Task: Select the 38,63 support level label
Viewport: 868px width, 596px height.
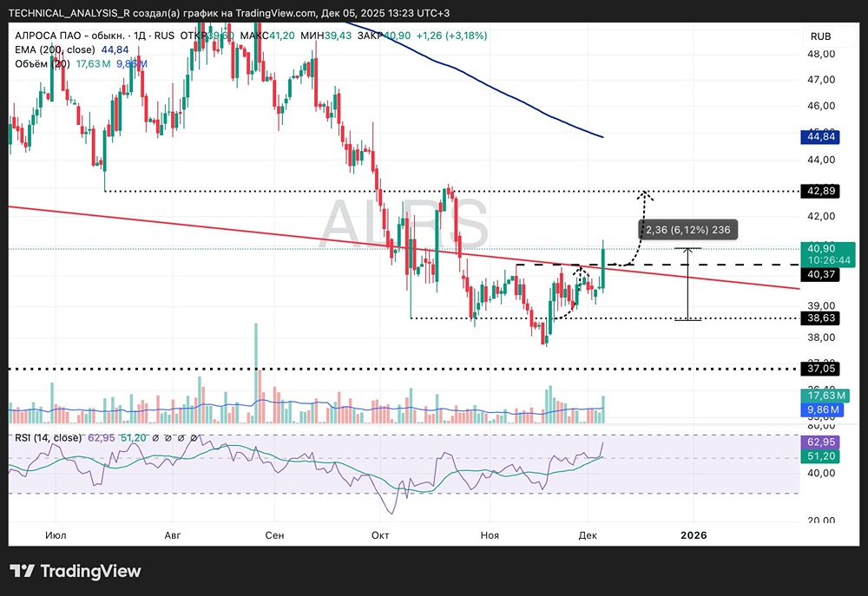Action: click(x=820, y=318)
